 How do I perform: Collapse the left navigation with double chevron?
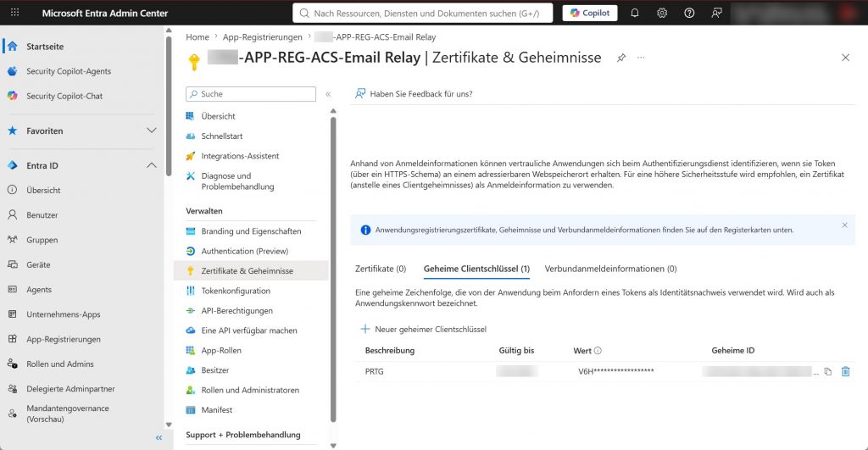(159, 438)
